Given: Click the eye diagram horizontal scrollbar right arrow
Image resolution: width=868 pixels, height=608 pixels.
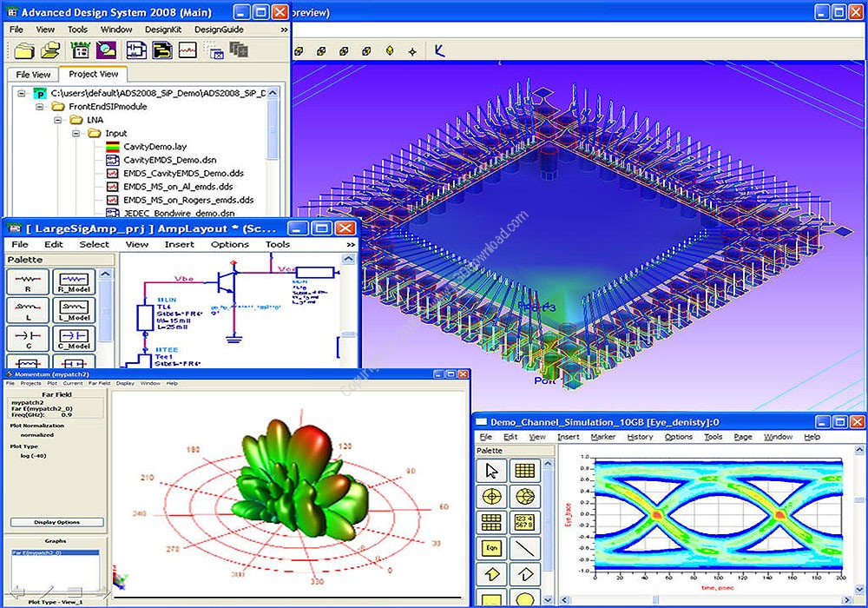Looking at the screenshot, I should (846, 599).
